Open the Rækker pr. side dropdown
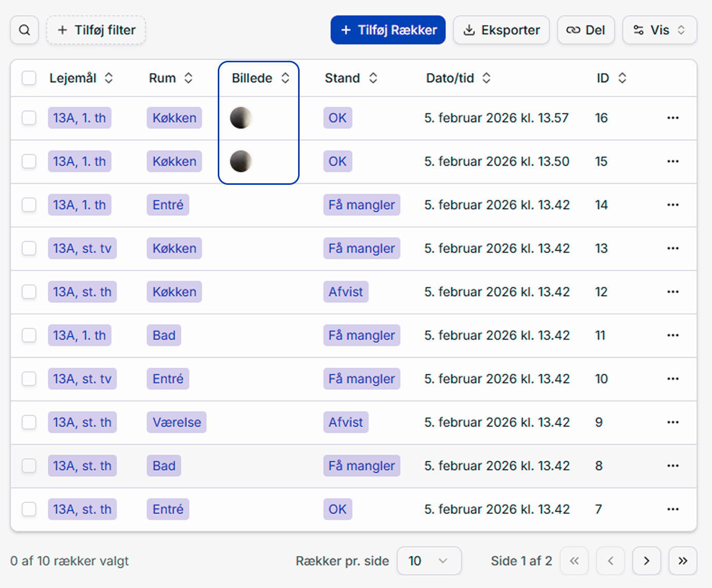The image size is (712, 588). point(429,561)
